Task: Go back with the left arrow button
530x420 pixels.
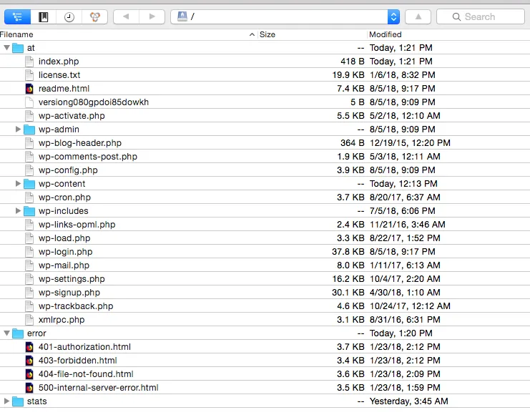Action: coord(126,16)
